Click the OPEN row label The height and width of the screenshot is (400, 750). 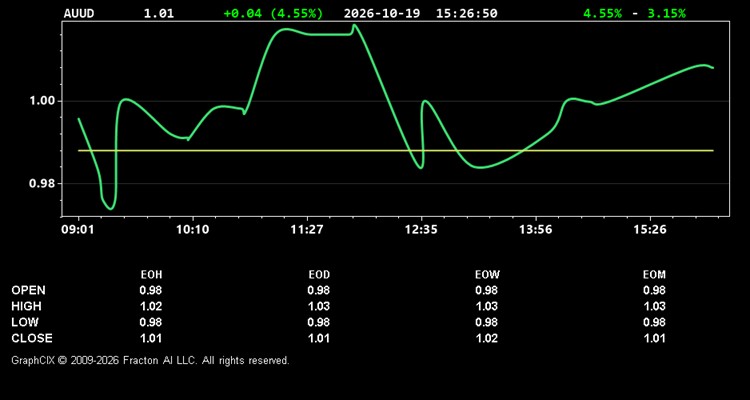point(29,290)
